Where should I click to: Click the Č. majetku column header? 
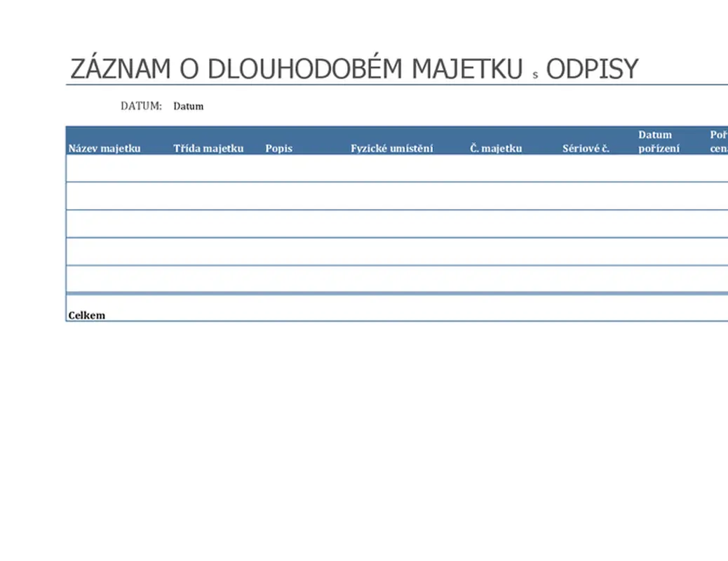[496, 148]
